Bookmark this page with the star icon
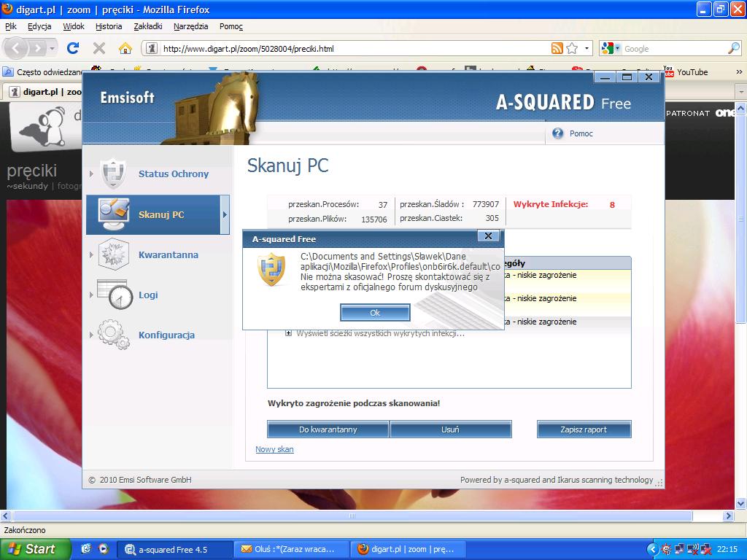 click(x=572, y=48)
